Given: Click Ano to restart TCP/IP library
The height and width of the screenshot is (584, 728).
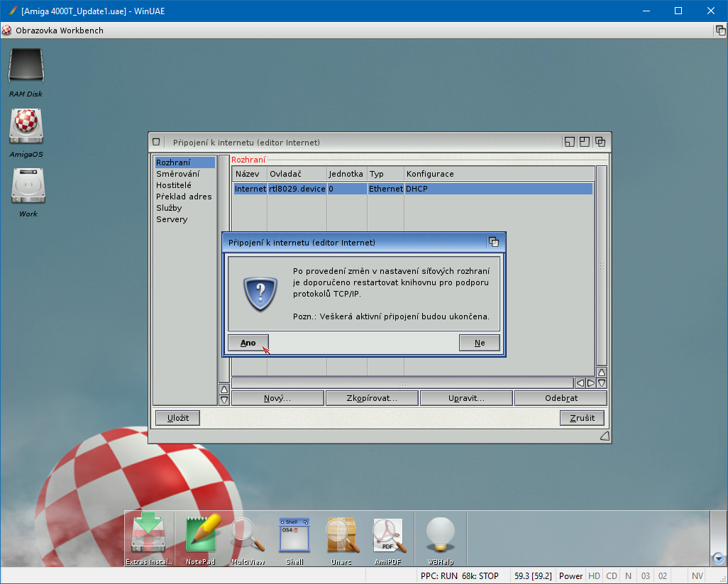Looking at the screenshot, I should point(248,343).
